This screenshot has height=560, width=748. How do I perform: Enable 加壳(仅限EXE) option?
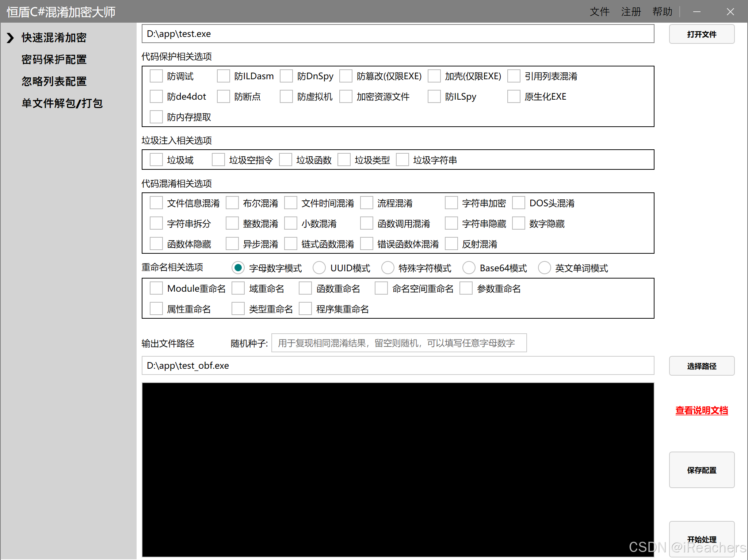(434, 76)
